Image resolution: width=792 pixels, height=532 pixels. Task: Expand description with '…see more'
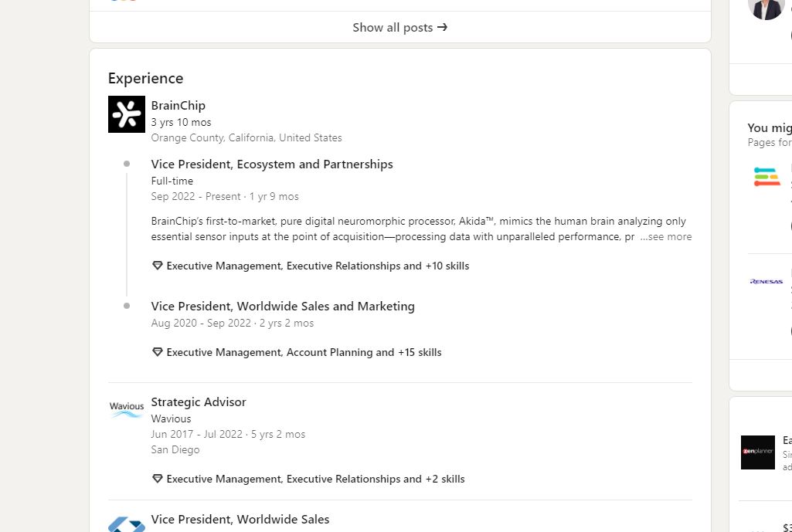click(x=665, y=237)
